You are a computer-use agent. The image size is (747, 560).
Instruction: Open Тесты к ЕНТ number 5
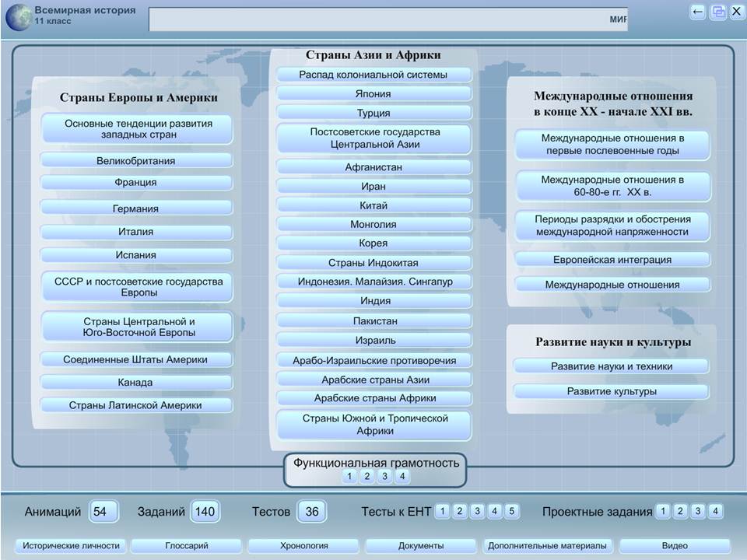(x=512, y=511)
